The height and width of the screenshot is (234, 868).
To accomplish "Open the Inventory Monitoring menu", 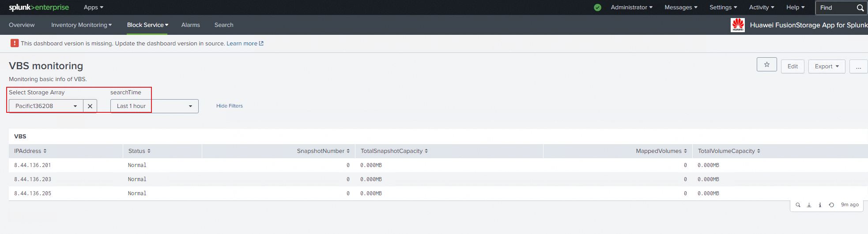I will point(81,25).
